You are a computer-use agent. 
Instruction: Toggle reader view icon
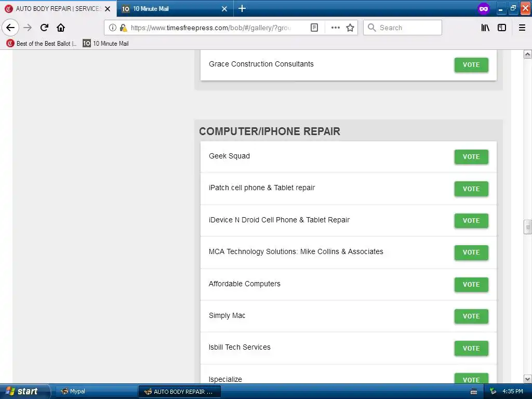[x=314, y=28]
